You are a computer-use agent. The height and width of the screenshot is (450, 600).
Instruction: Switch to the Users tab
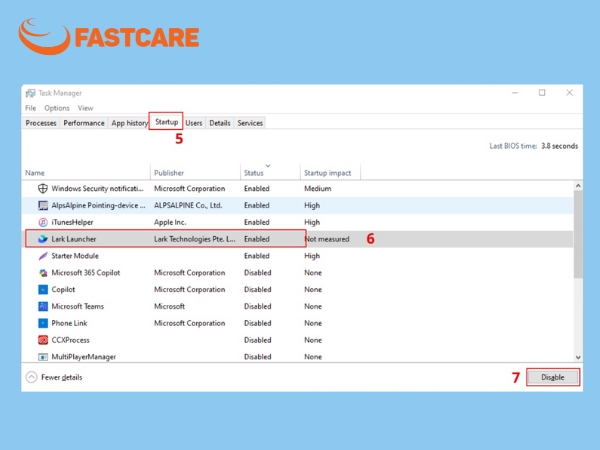tap(194, 123)
